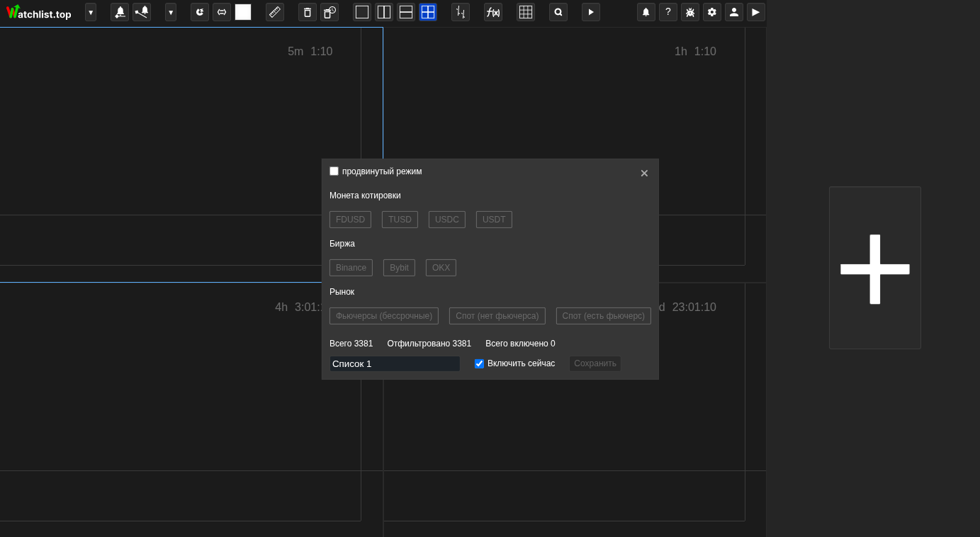Open the search magnifier tool

point(558,12)
